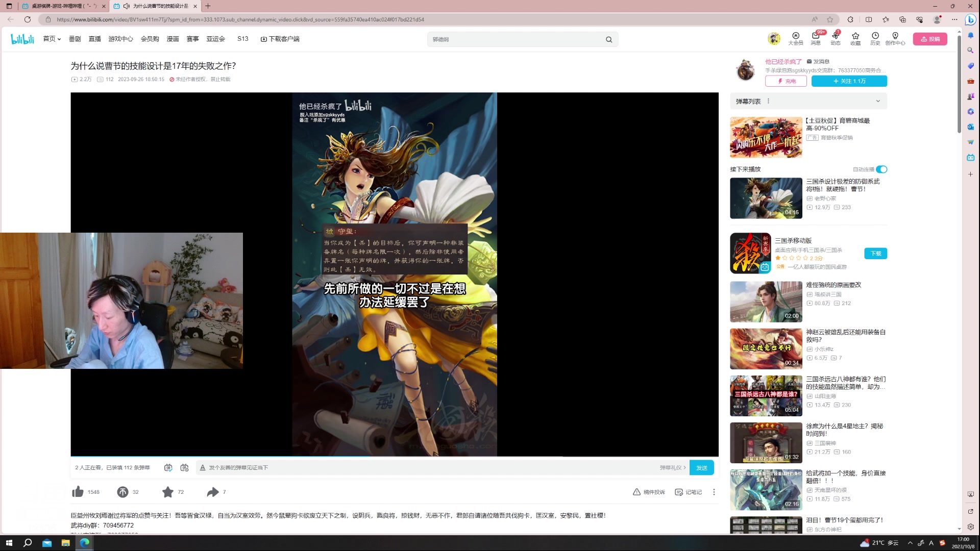
Task: Open 记笔记 note-taking tool
Action: click(688, 492)
